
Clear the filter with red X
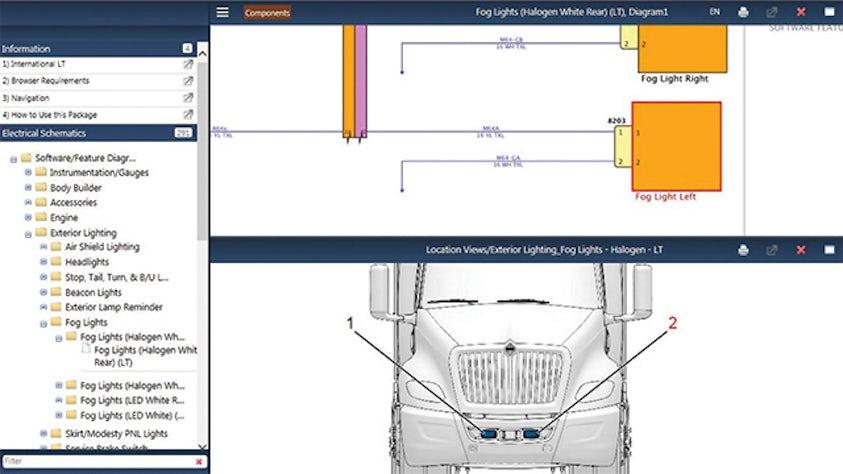click(x=199, y=462)
